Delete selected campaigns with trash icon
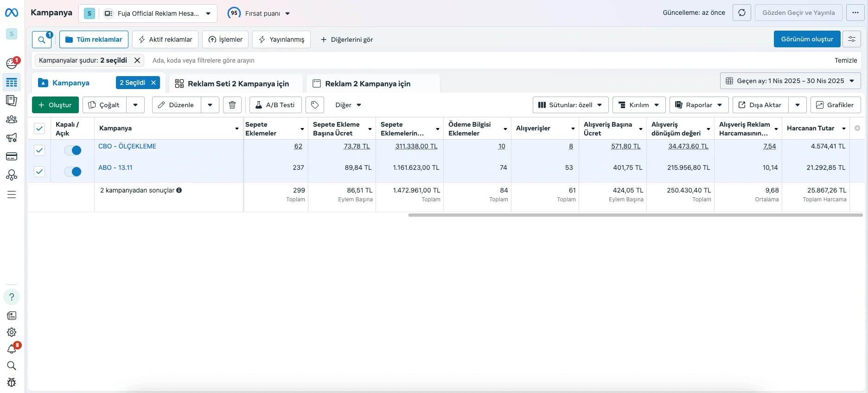 (232, 105)
